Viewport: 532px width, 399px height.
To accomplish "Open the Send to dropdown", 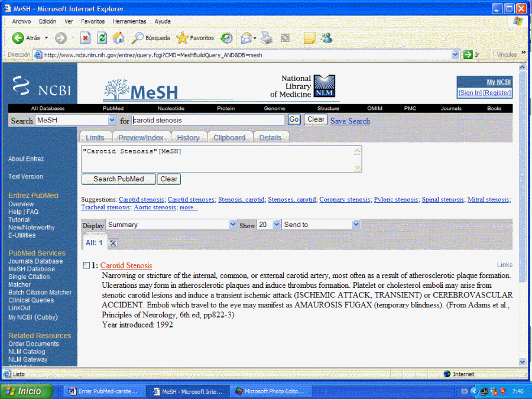I will 356,225.
